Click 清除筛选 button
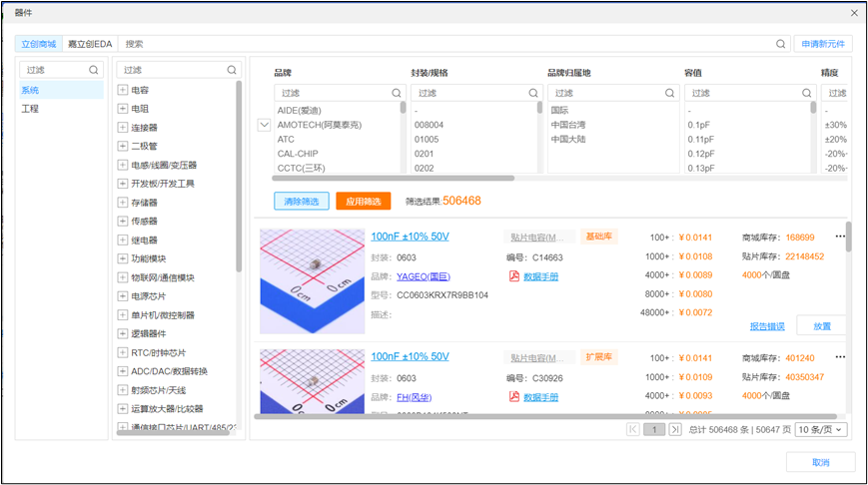This screenshot has height=485, width=868. coord(301,201)
